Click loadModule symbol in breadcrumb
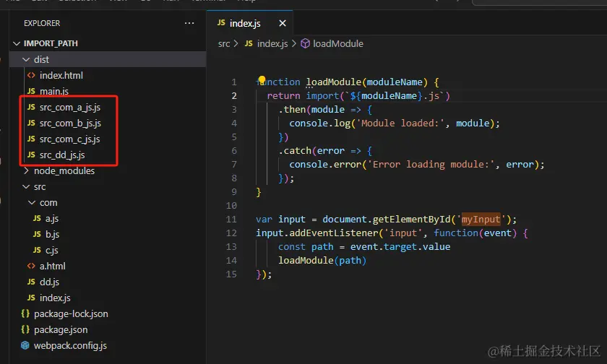This screenshot has width=607, height=364. point(338,44)
